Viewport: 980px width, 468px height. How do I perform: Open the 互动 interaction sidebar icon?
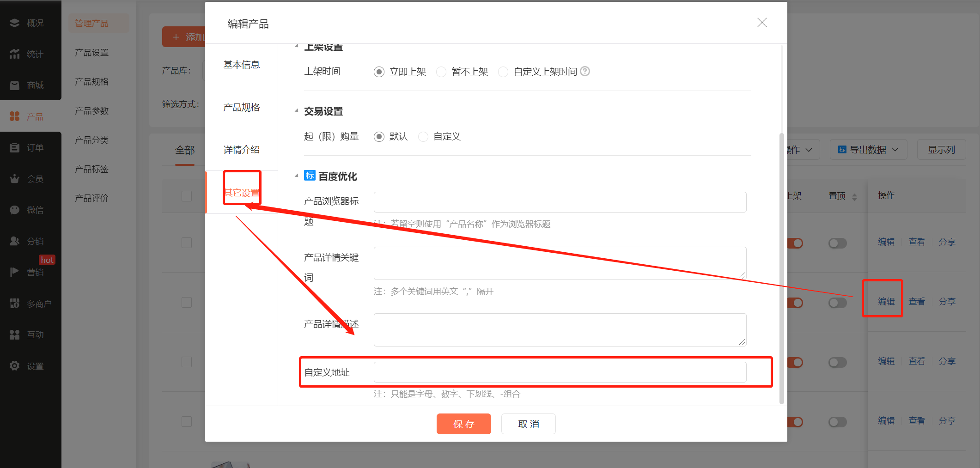tap(15, 334)
